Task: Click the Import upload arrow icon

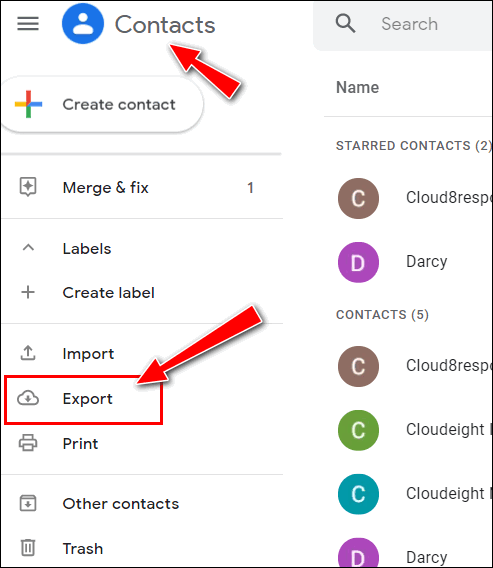Action: click(x=28, y=353)
